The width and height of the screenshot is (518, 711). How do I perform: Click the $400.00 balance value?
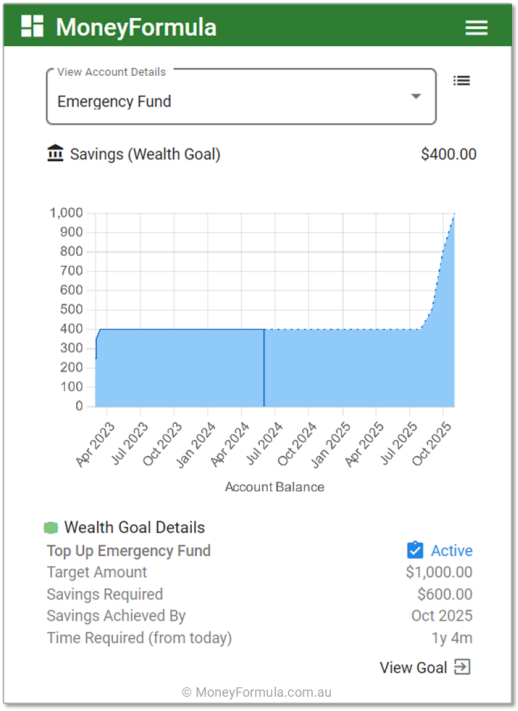(x=449, y=154)
